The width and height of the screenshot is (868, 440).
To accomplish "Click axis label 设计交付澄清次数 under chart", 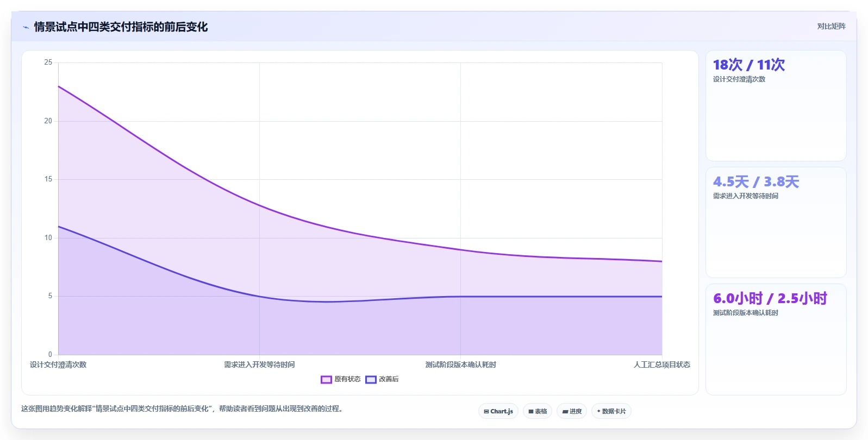I will (x=58, y=364).
